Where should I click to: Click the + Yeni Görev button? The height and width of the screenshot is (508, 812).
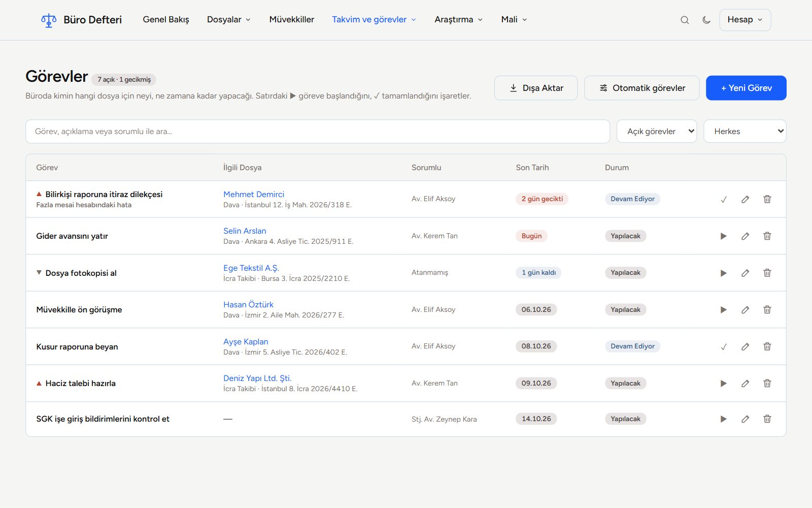746,88
